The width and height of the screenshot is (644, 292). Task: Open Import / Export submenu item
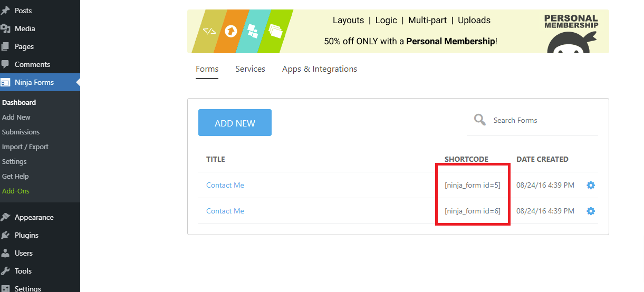(25, 147)
